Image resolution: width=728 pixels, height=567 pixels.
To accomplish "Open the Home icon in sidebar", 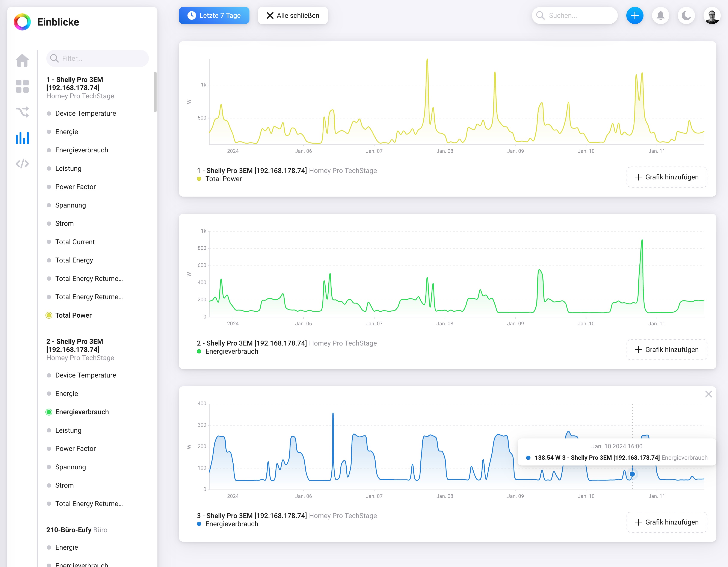I will tap(22, 61).
